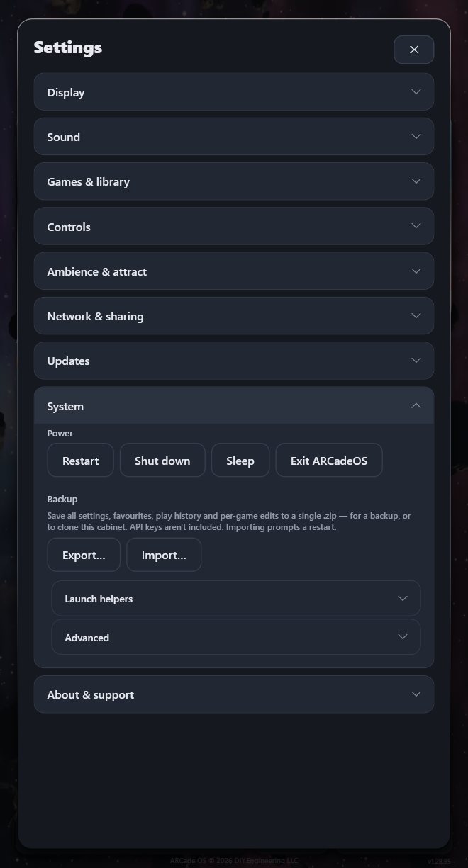Click the Advanced chevron icon
This screenshot has width=468, height=868.
point(403,637)
